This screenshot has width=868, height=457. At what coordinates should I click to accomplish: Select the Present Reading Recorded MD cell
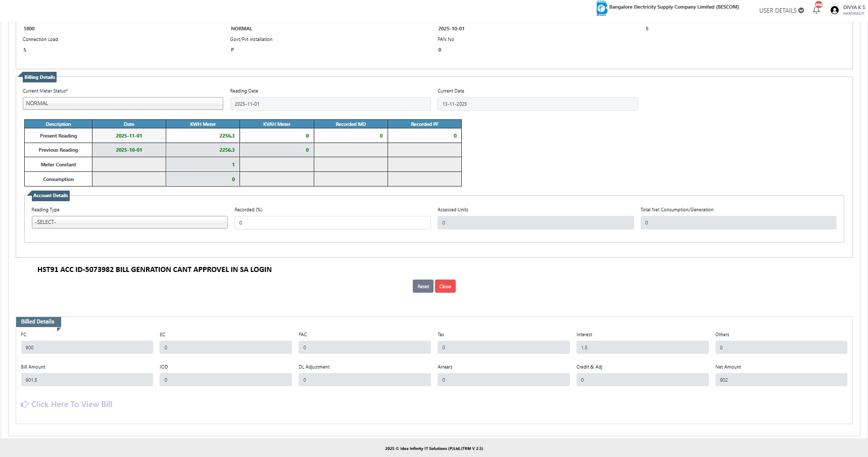351,136
